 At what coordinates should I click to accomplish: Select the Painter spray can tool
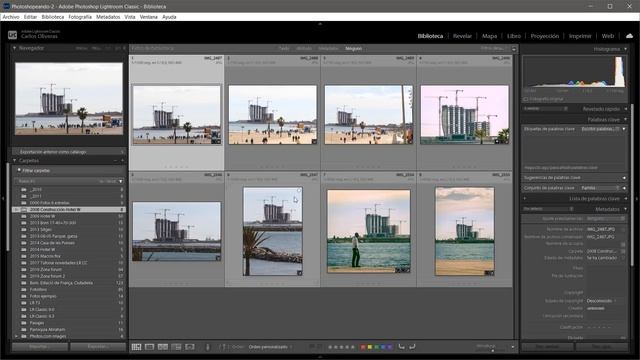[207, 347]
